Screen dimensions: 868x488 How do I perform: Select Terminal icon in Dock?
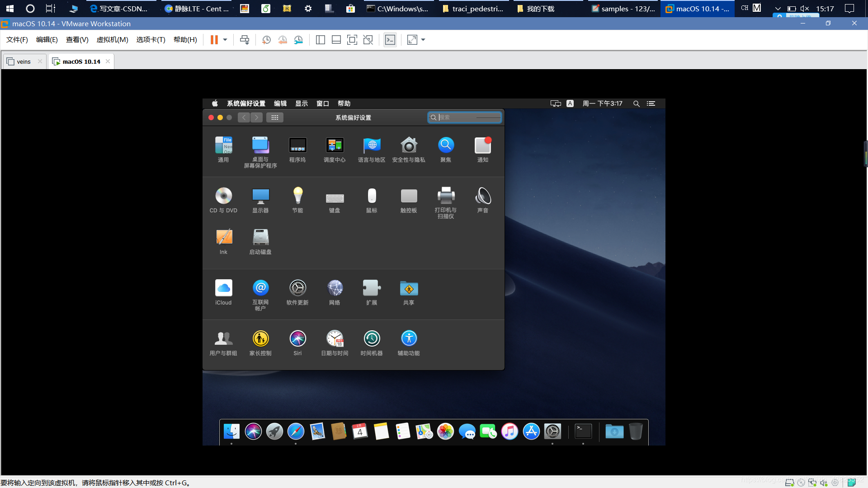pyautogui.click(x=582, y=432)
